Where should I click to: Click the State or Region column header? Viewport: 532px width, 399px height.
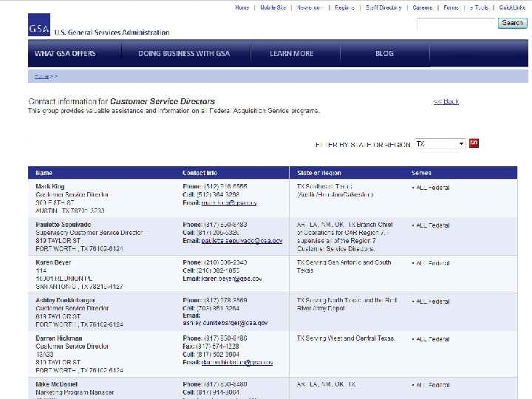click(319, 173)
